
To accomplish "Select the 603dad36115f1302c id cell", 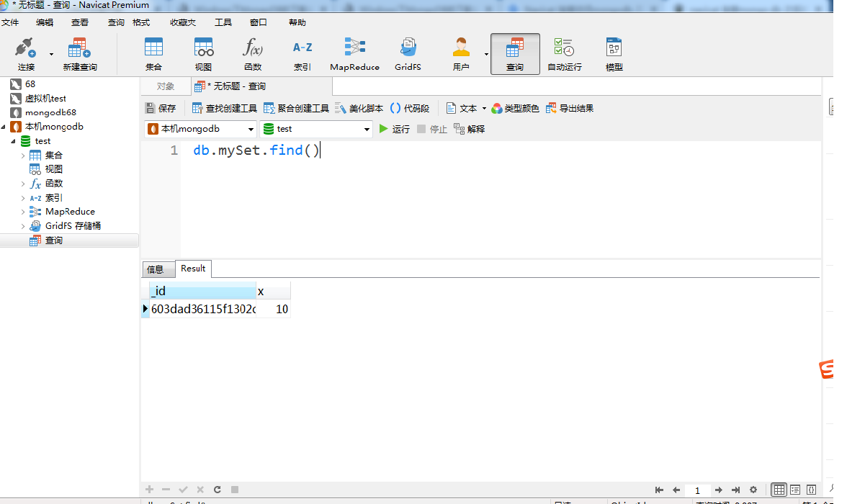I will [x=203, y=309].
